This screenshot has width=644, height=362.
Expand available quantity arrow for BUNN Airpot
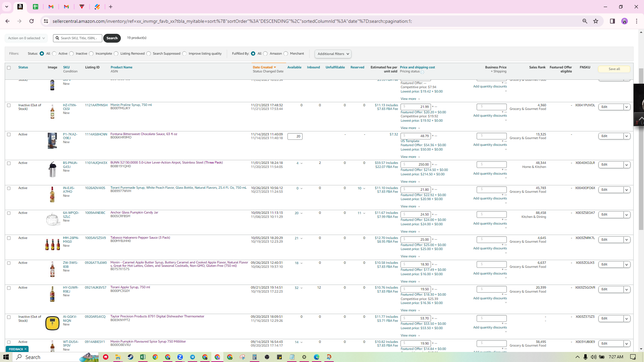click(302, 164)
